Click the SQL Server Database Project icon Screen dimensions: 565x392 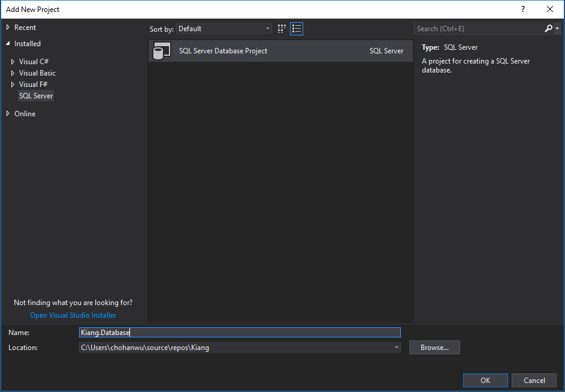click(161, 51)
